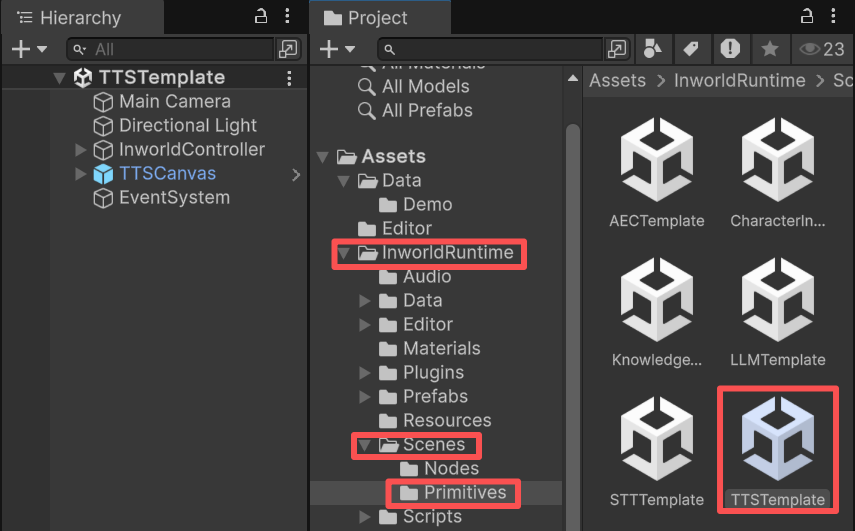855x531 pixels.
Task: Toggle the Hierarchy panel lock icon
Action: (261, 16)
